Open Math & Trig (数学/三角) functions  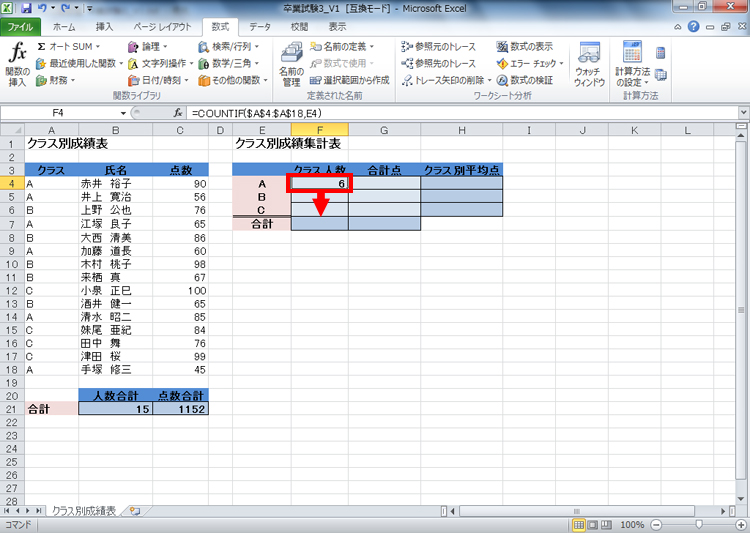229,63
